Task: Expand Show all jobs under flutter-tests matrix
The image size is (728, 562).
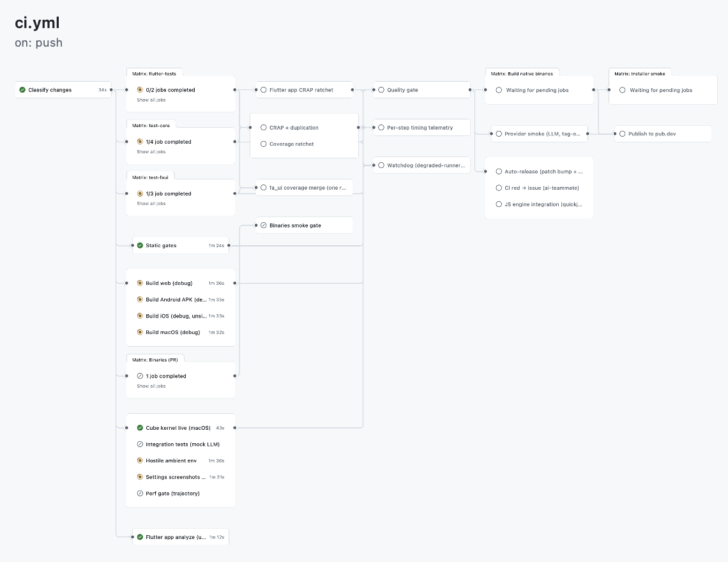Action: 151,100
